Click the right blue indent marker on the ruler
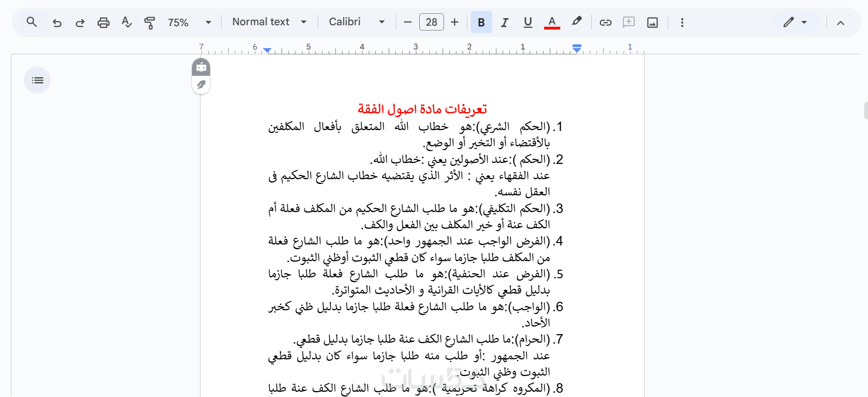This screenshot has height=397, width=868. tap(577, 48)
